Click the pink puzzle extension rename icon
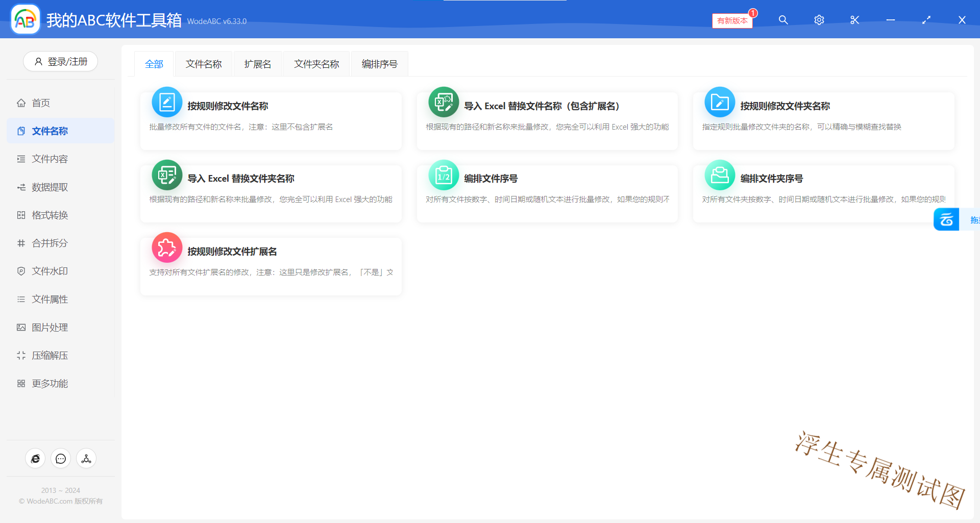980x523 pixels. click(x=167, y=248)
